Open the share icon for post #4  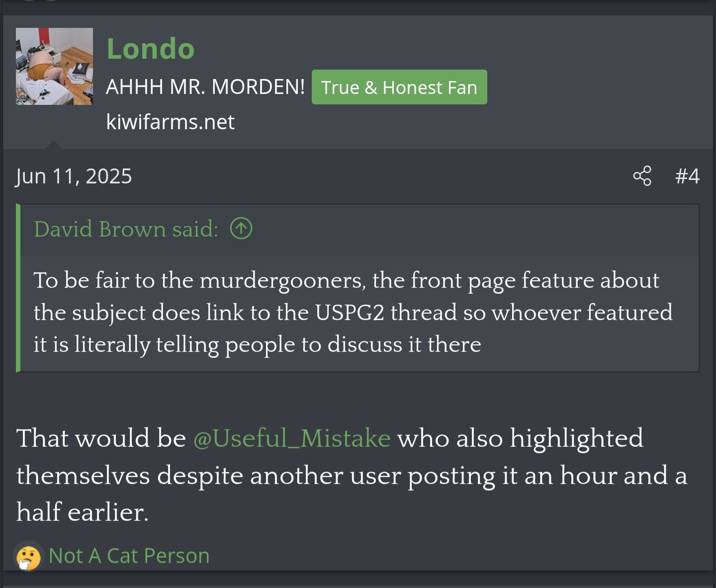[x=642, y=176]
